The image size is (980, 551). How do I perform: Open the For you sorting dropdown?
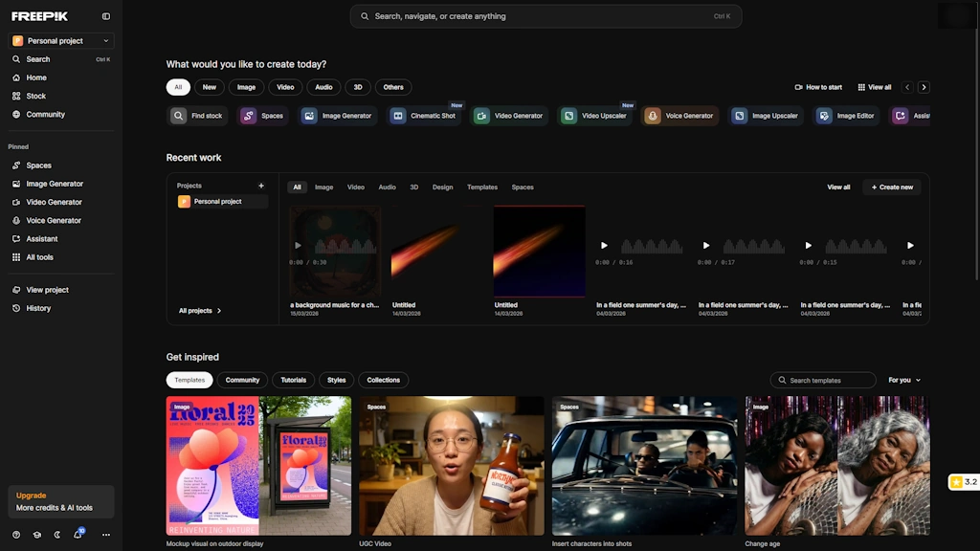pos(903,380)
